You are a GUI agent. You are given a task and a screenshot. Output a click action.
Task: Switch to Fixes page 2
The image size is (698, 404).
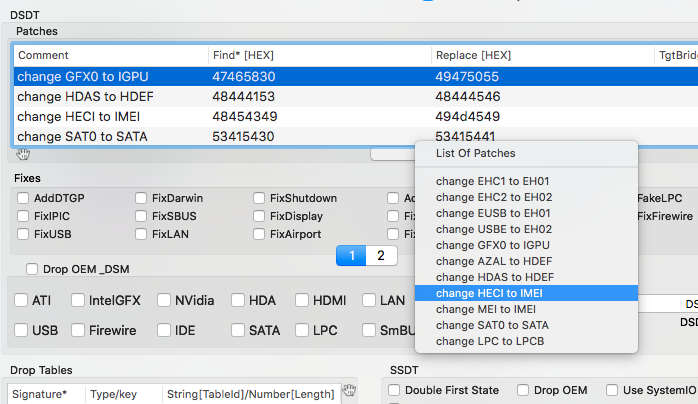381,255
